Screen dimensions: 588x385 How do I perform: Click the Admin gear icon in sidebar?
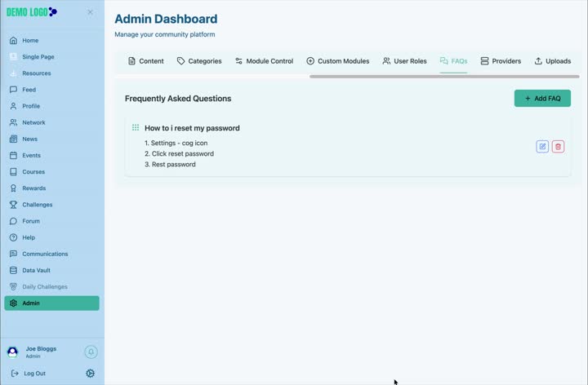coord(13,303)
